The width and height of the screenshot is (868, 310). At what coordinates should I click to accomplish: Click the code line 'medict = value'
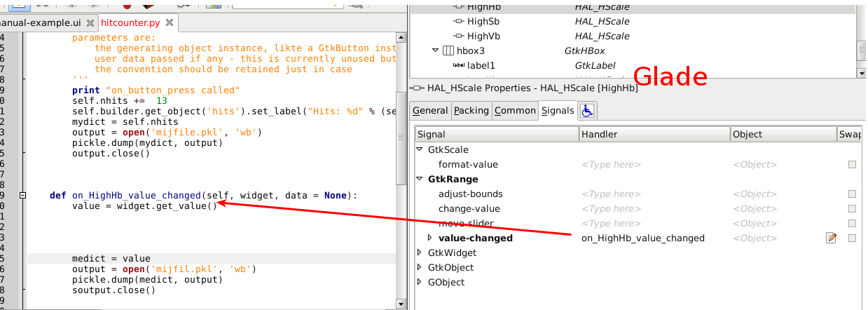coord(111,258)
